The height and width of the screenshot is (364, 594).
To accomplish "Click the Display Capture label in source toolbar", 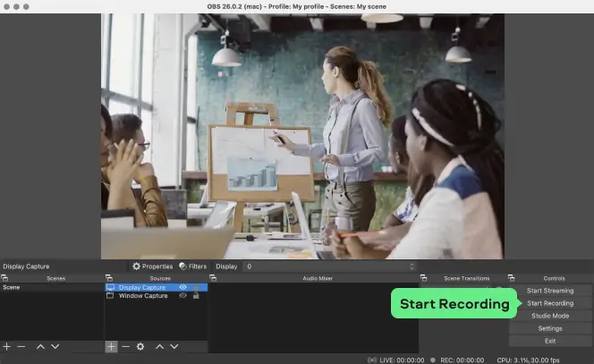I will (26, 267).
